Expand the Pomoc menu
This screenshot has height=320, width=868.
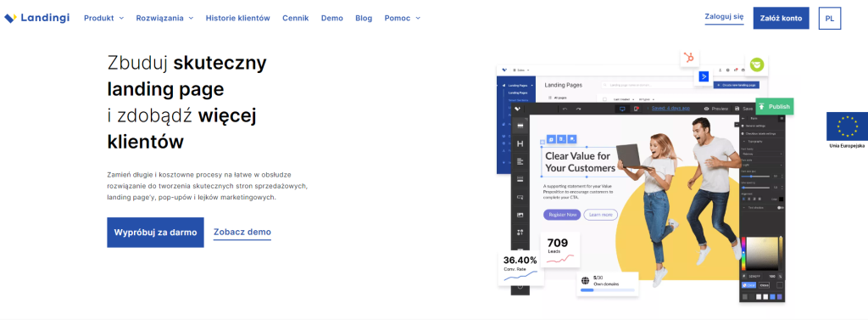403,18
